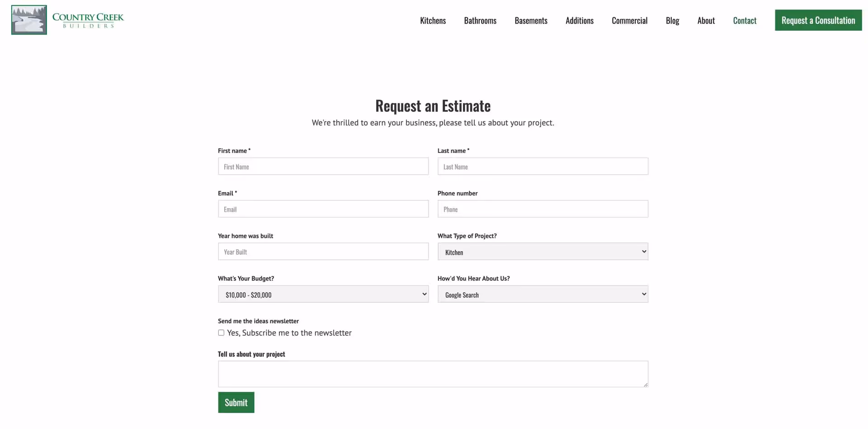Image resolution: width=868 pixels, height=429 pixels.
Task: Click the Request a Consultation button
Action: pos(818,20)
